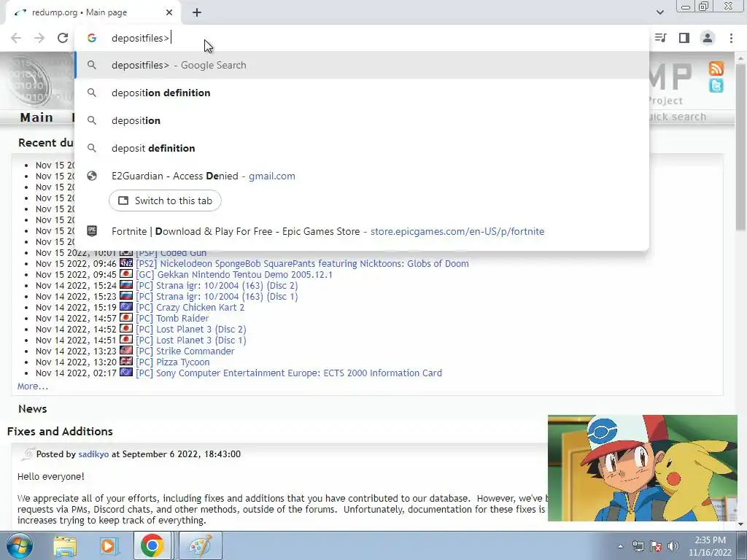
Task: Toggle the Chrome side panel
Action: pos(684,38)
